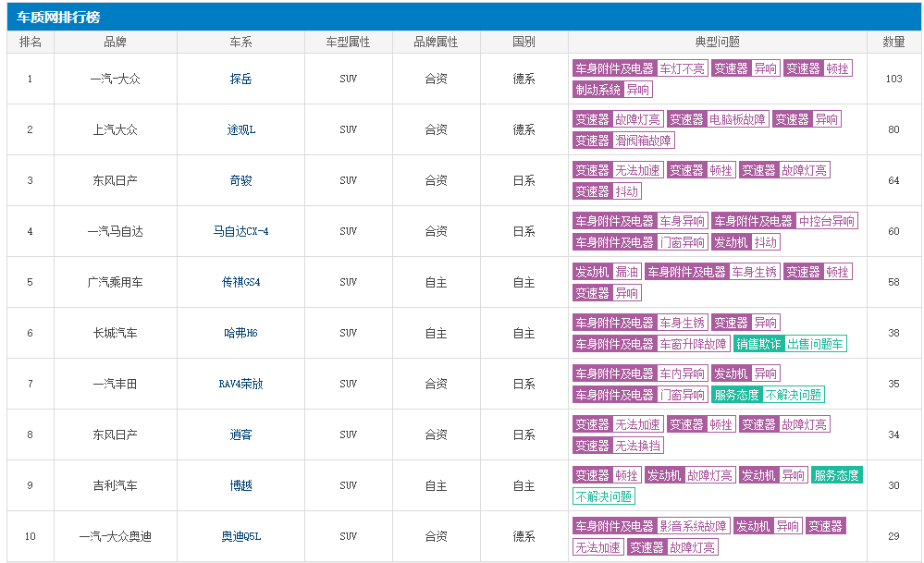Screen dimensions: 924x563
Task: Click the quantity value 38
Action: tap(893, 334)
